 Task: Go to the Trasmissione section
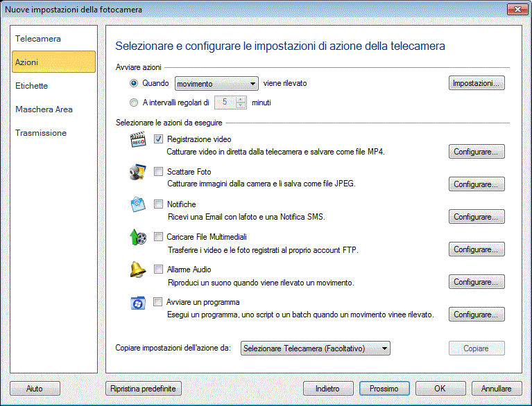click(41, 133)
